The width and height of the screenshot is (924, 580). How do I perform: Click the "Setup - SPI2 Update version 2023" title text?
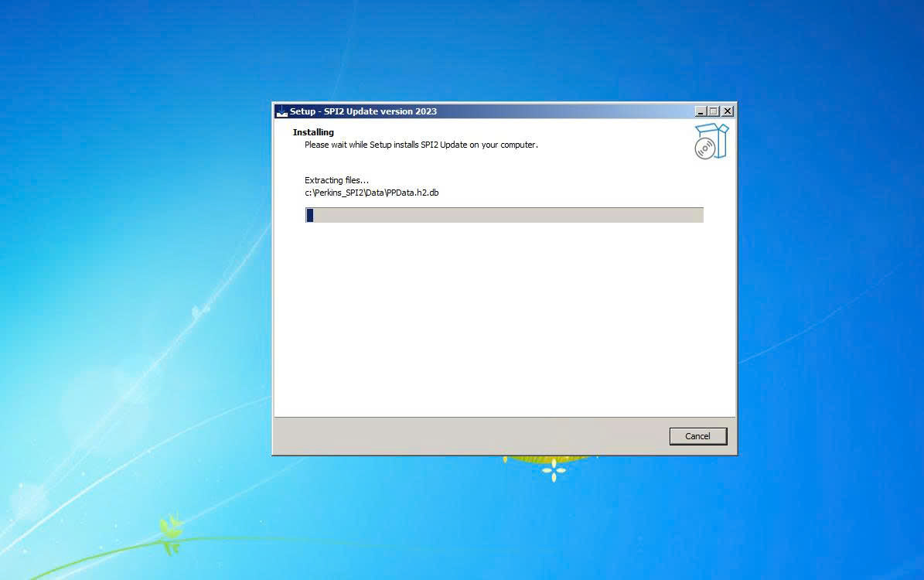tap(363, 111)
